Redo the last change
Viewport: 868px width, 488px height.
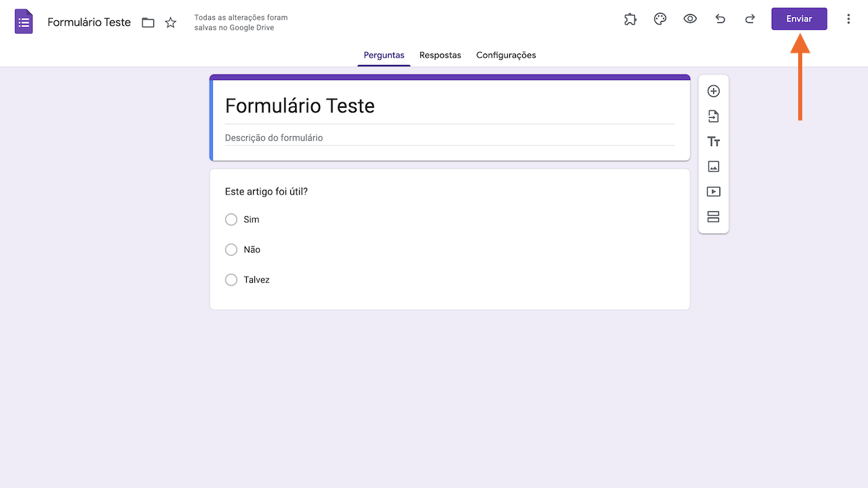click(x=750, y=19)
